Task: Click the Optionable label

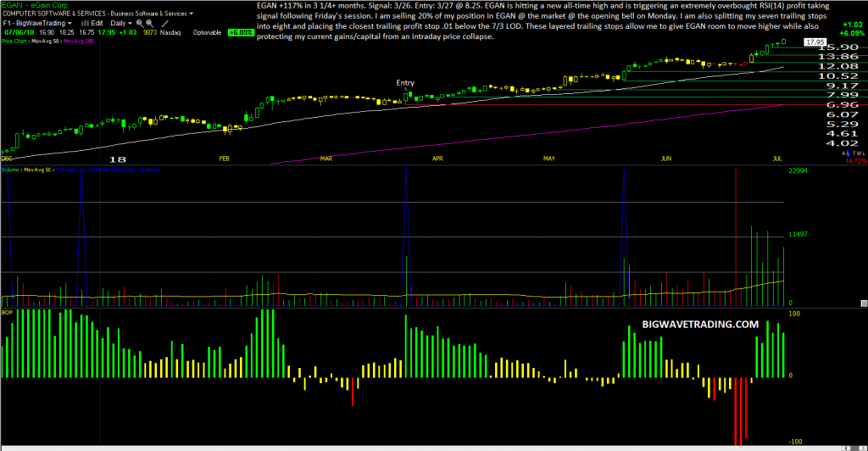Action: pos(207,33)
